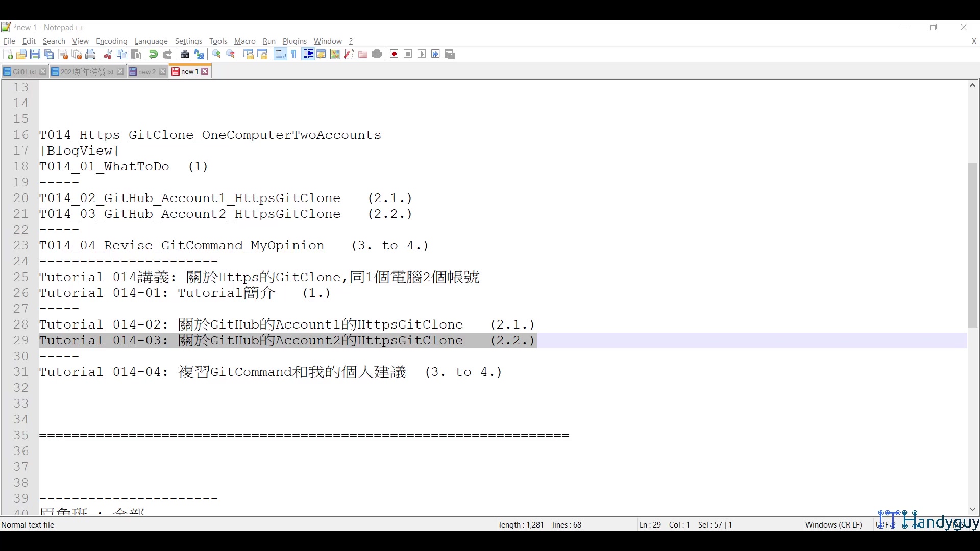The image size is (980, 551).
Task: Click the UTF-8 encoding status indicator
Action: click(886, 524)
